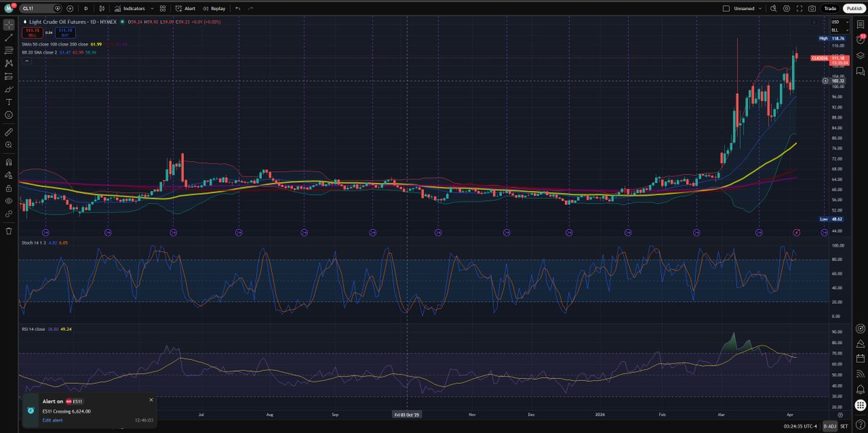Viewport: 868px width, 433px height.
Task: Toggle magnet mode in left toolbar
Action: pyautogui.click(x=9, y=162)
